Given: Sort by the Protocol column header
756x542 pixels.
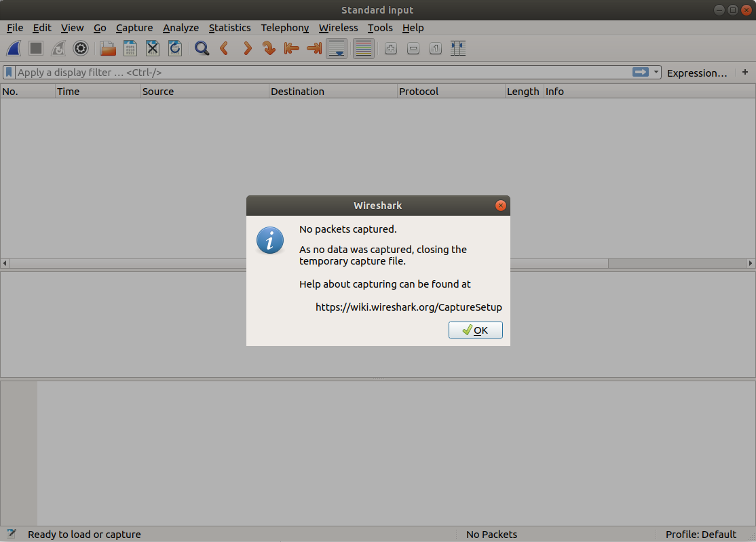Looking at the screenshot, I should coord(451,92).
